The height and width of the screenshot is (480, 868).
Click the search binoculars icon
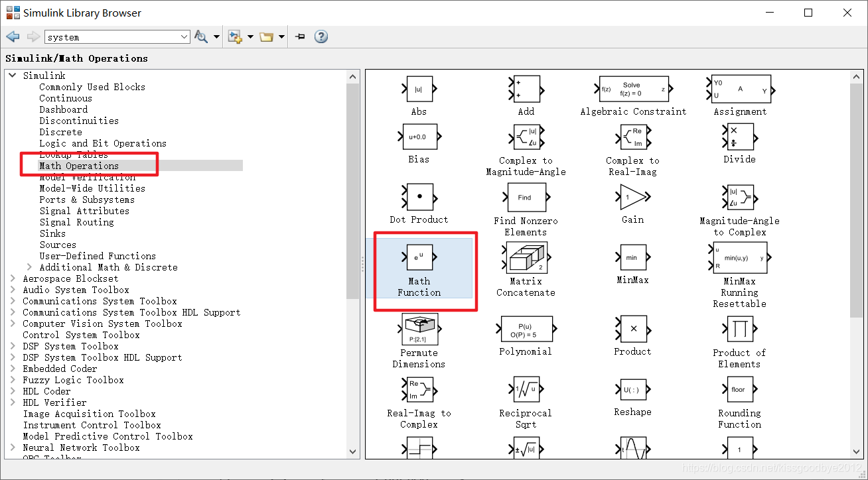[x=201, y=36]
